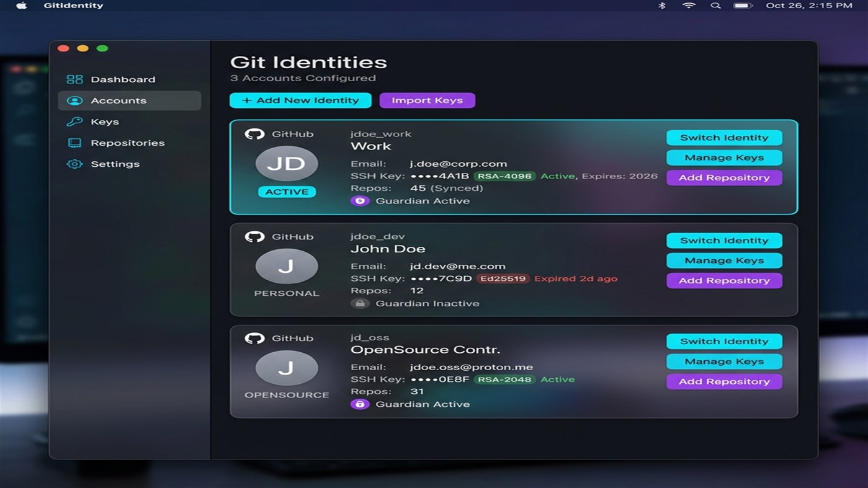
Task: Open the Apple menu
Action: 22,6
